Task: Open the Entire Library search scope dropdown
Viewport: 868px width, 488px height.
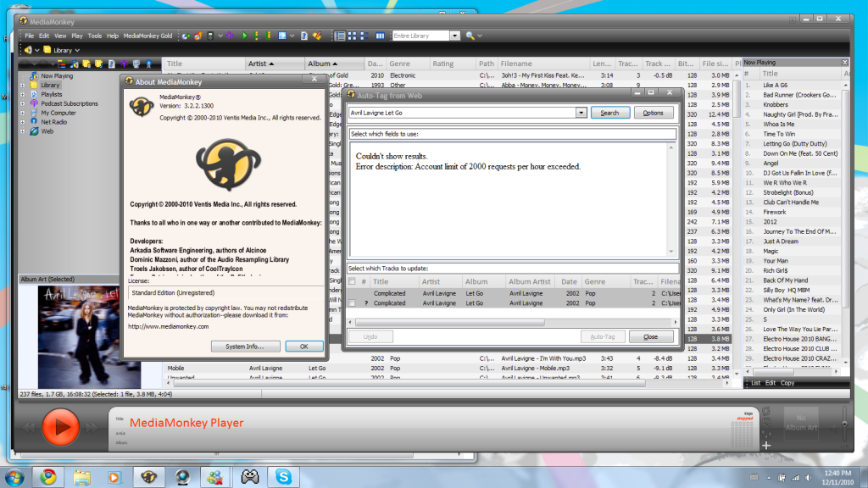Action: click(x=454, y=36)
